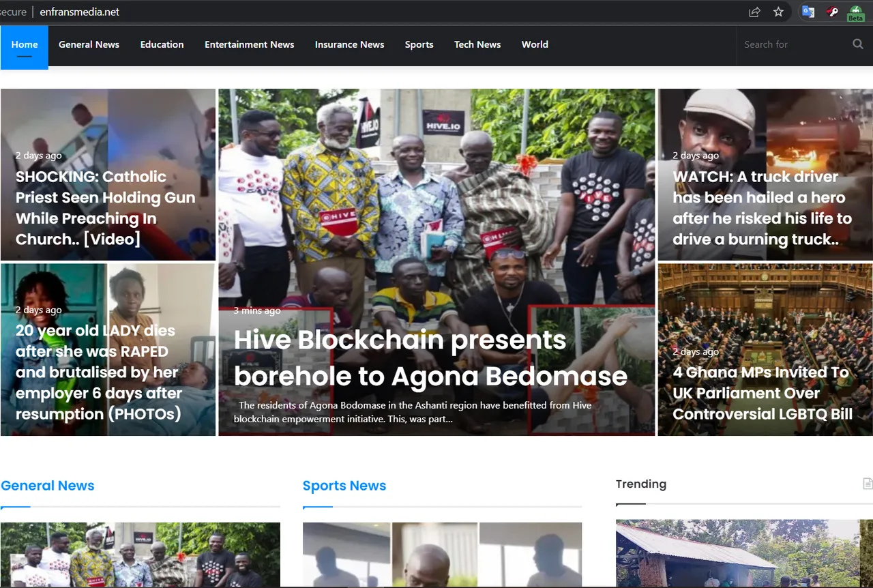Click timestamp on the truck driver article
873x588 pixels.
[696, 156]
